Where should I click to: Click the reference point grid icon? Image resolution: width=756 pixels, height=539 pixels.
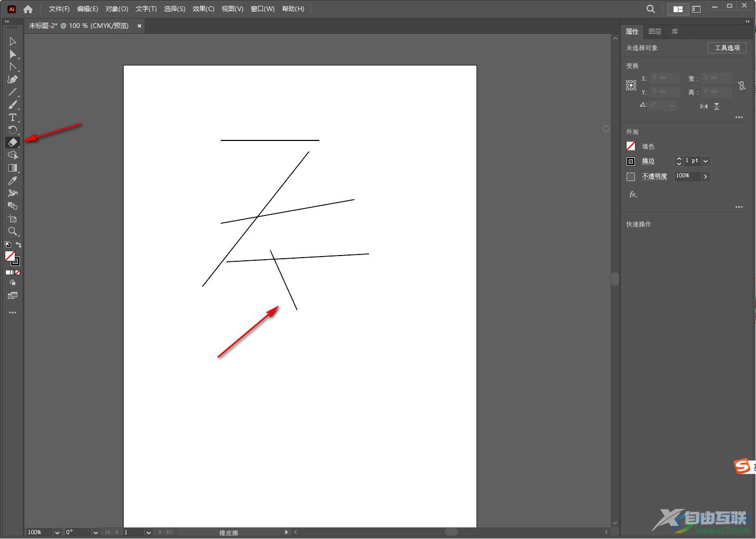point(631,86)
